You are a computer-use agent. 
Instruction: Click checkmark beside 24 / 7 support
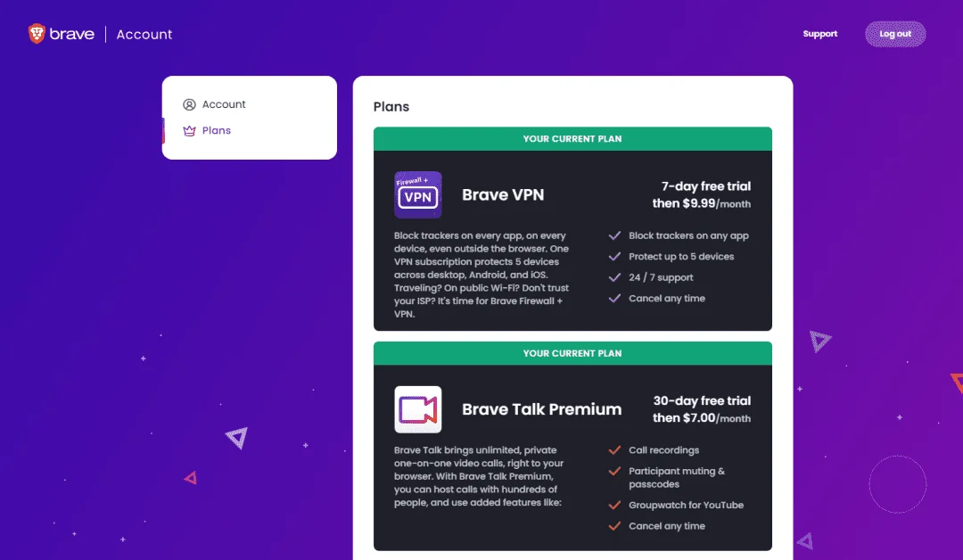614,277
